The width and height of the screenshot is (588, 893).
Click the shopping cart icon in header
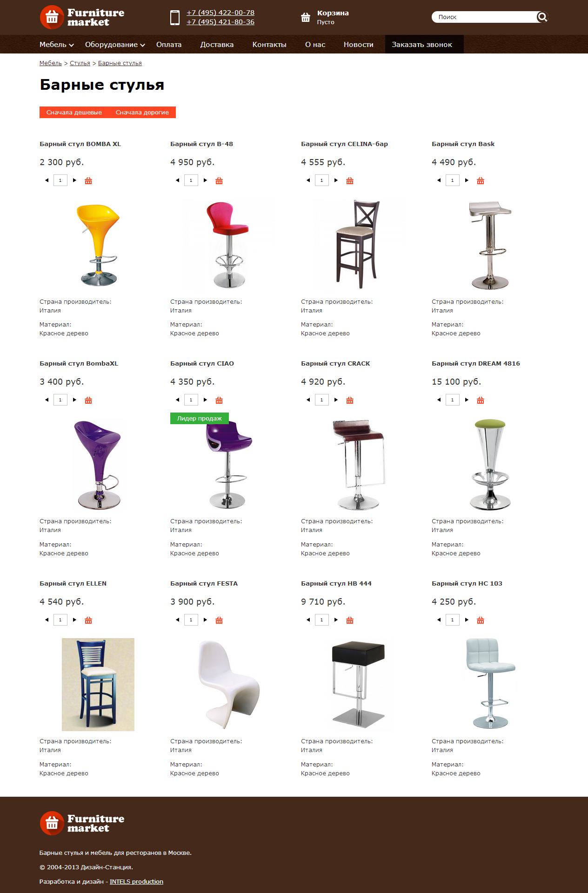tap(306, 18)
